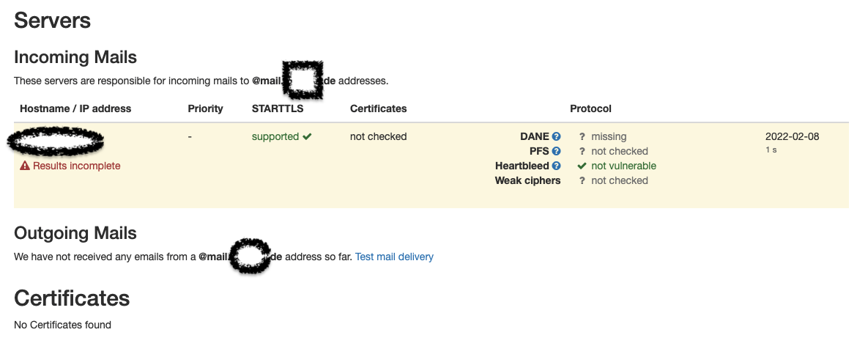The image size is (868, 346).
Task: Click the DANE missing question mark
Action: click(x=582, y=136)
